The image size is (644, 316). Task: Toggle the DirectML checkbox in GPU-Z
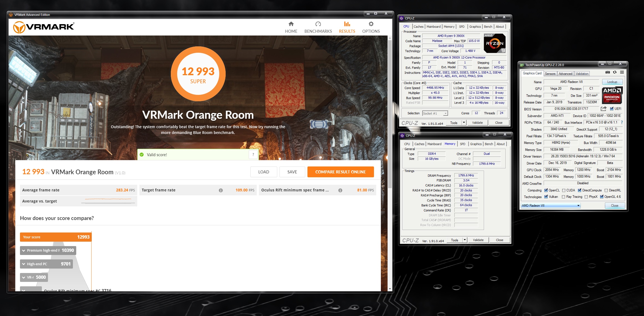point(606,190)
